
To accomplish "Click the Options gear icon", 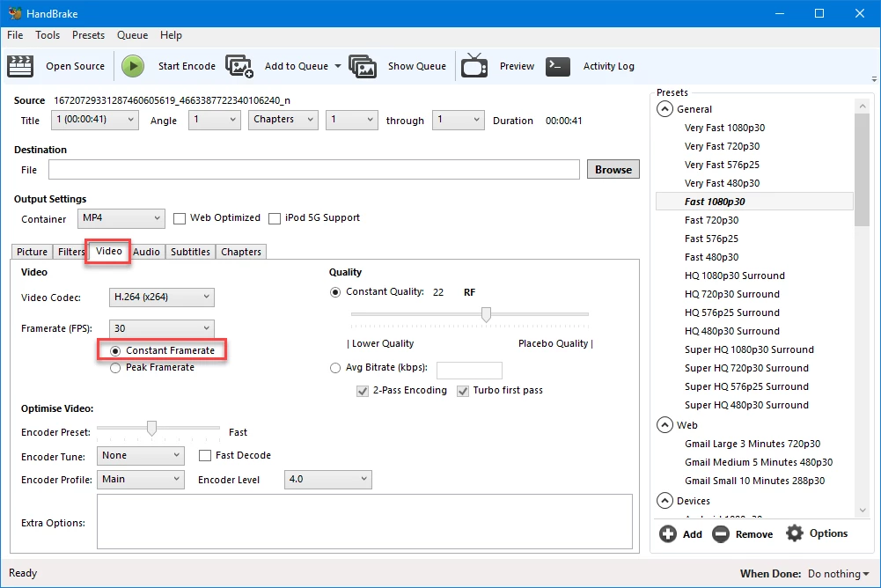I will point(795,533).
